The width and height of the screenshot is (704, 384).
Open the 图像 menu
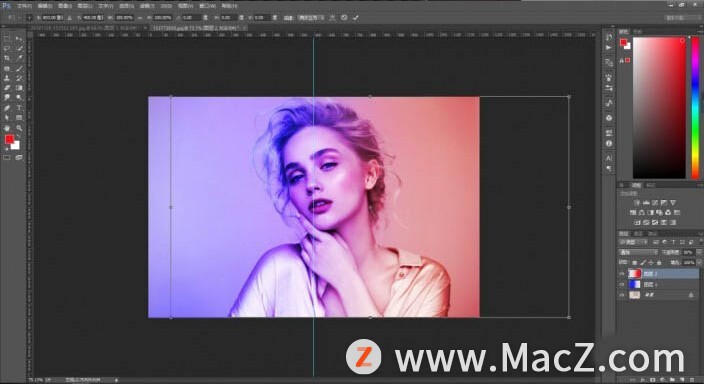[65, 6]
